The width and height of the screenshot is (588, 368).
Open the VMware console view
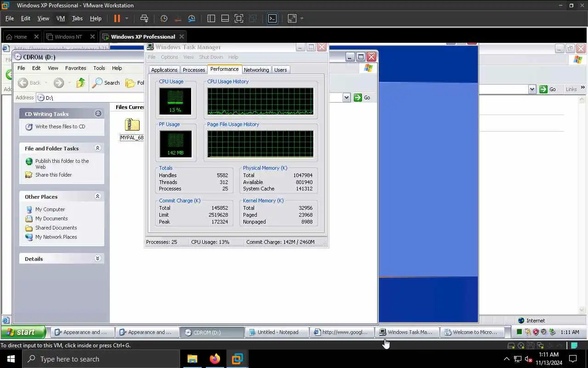[272, 18]
